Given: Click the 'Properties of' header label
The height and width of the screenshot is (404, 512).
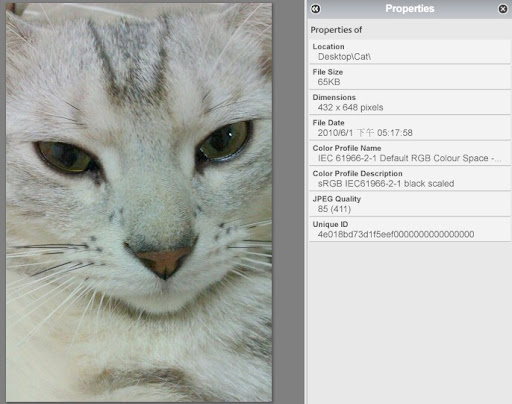Looking at the screenshot, I should [x=336, y=30].
